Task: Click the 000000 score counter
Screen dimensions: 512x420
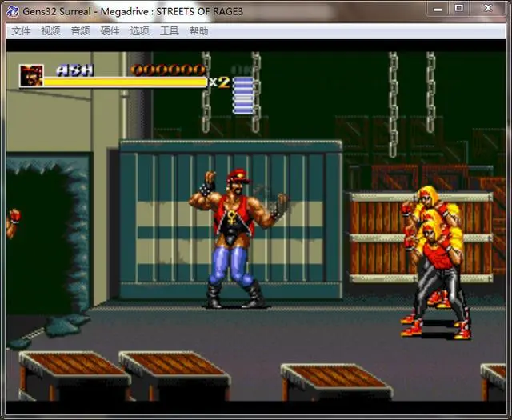Action: pyautogui.click(x=168, y=70)
